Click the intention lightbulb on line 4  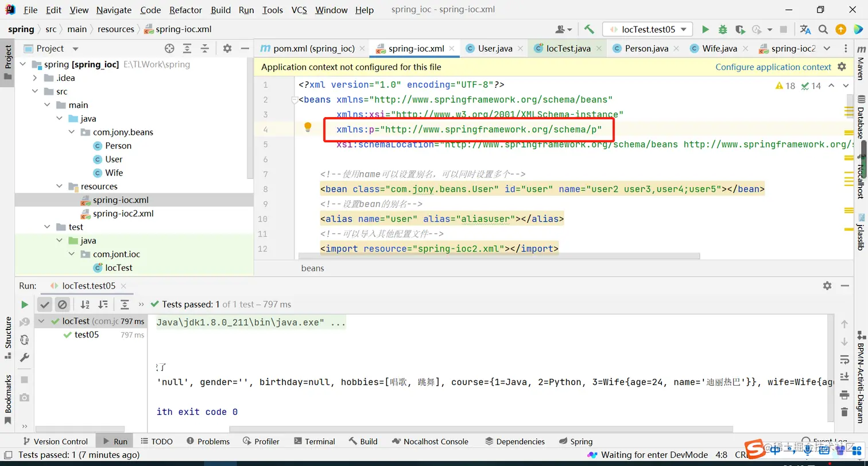[308, 127]
